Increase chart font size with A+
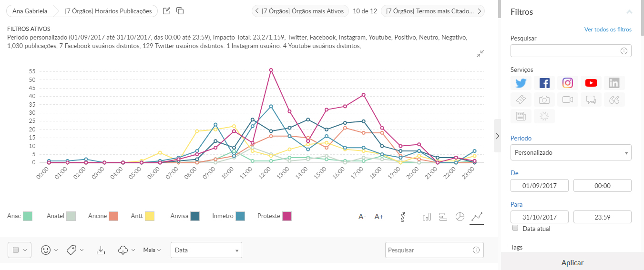 379,217
